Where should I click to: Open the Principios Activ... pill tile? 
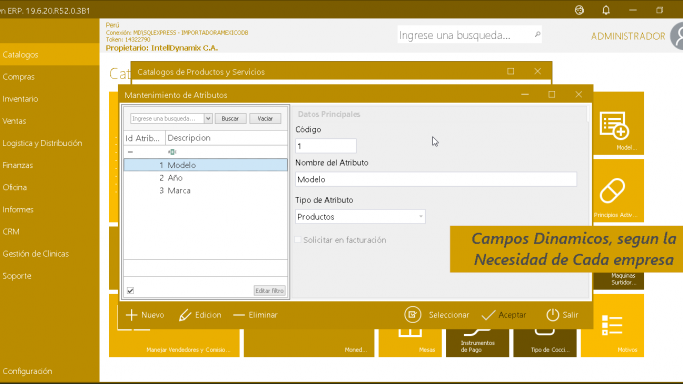tap(619, 191)
